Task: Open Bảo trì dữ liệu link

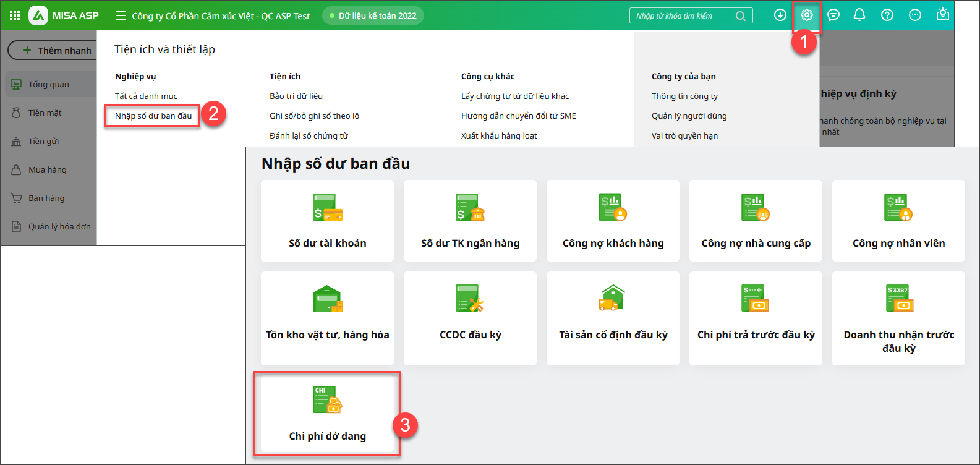Action: pos(296,96)
